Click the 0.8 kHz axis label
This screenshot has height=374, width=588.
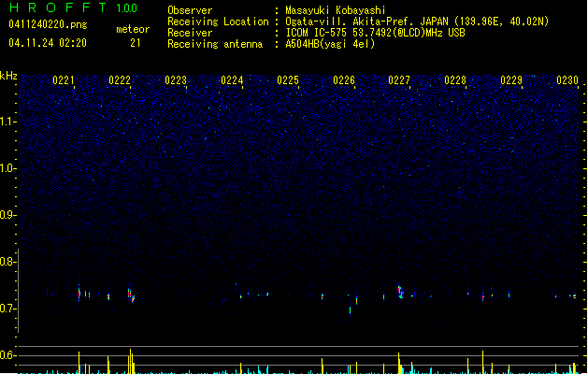point(8,262)
